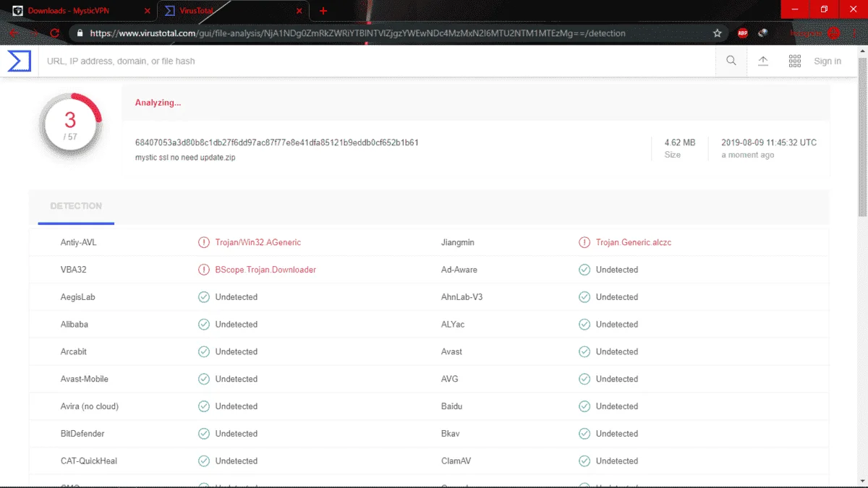
Task: Click the Avira (no cloud) engine name
Action: point(90,406)
